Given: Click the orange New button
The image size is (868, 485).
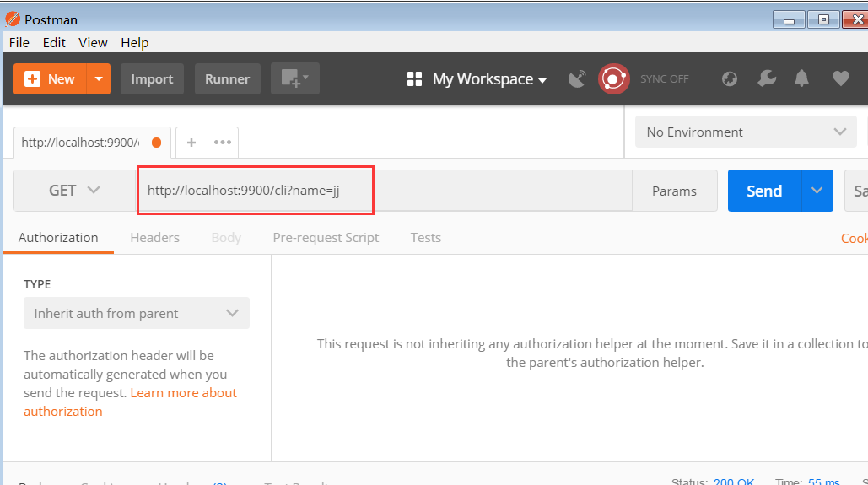Looking at the screenshot, I should pos(50,78).
